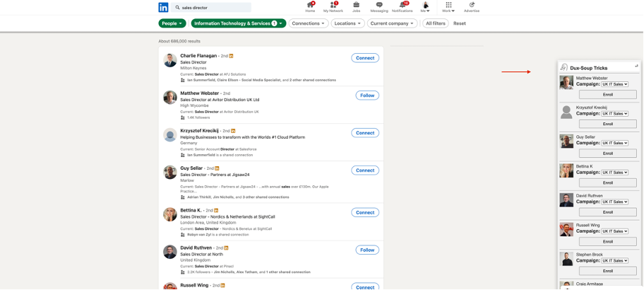Image resolution: width=644 pixels, height=290 pixels.
Task: Click Guy Sellar's photo in search results
Action: point(170,173)
